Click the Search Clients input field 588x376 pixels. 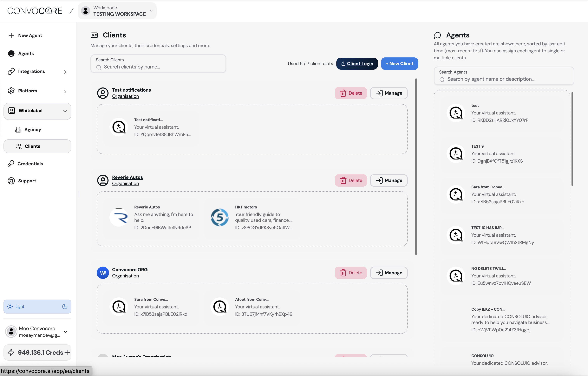[161, 67]
